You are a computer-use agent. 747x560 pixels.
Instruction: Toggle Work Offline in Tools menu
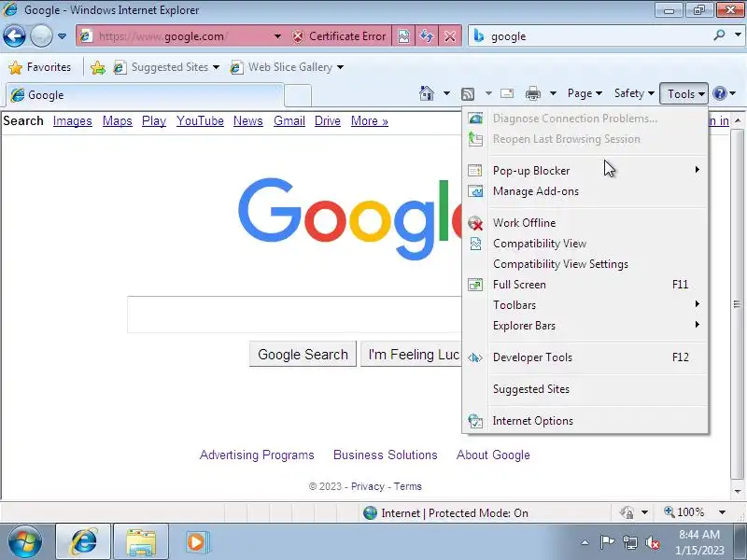(585, 223)
